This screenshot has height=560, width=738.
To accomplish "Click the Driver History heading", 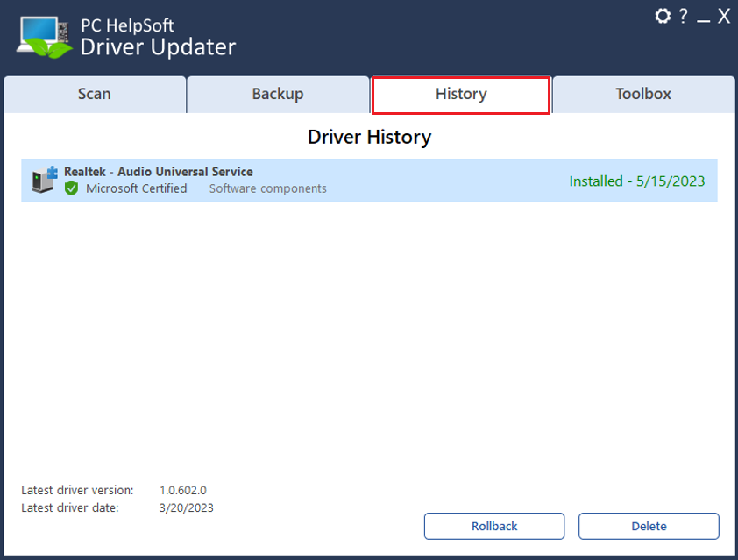I will coord(370,137).
